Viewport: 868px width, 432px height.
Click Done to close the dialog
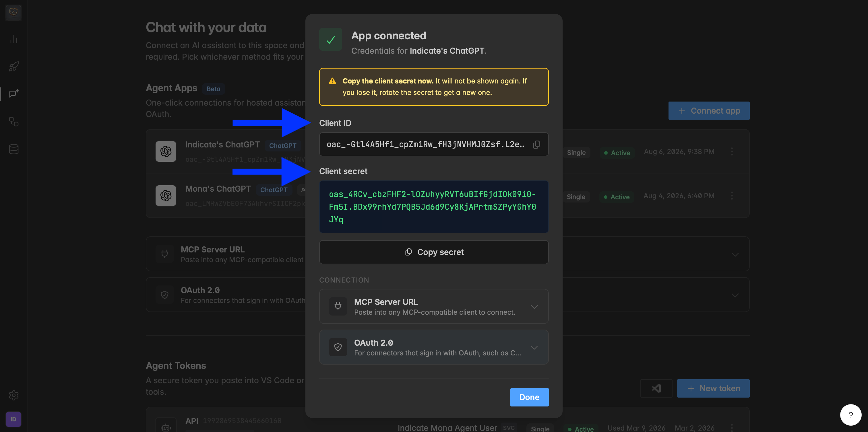529,397
